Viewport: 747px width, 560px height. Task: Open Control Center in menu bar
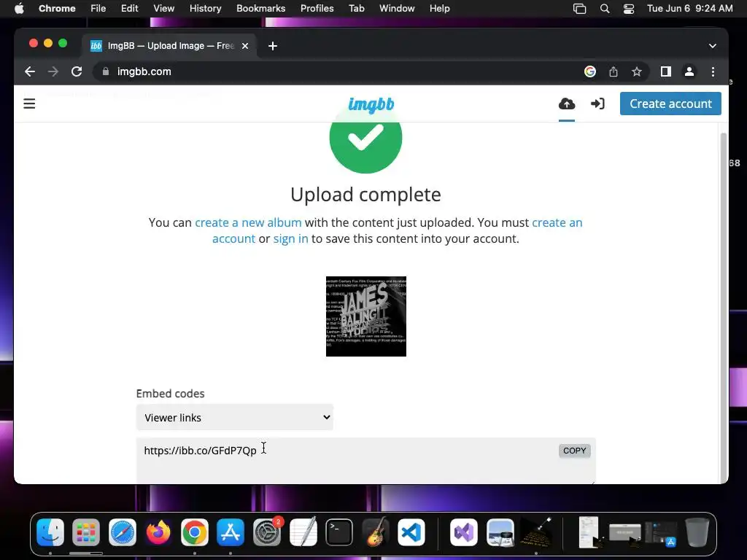point(628,8)
